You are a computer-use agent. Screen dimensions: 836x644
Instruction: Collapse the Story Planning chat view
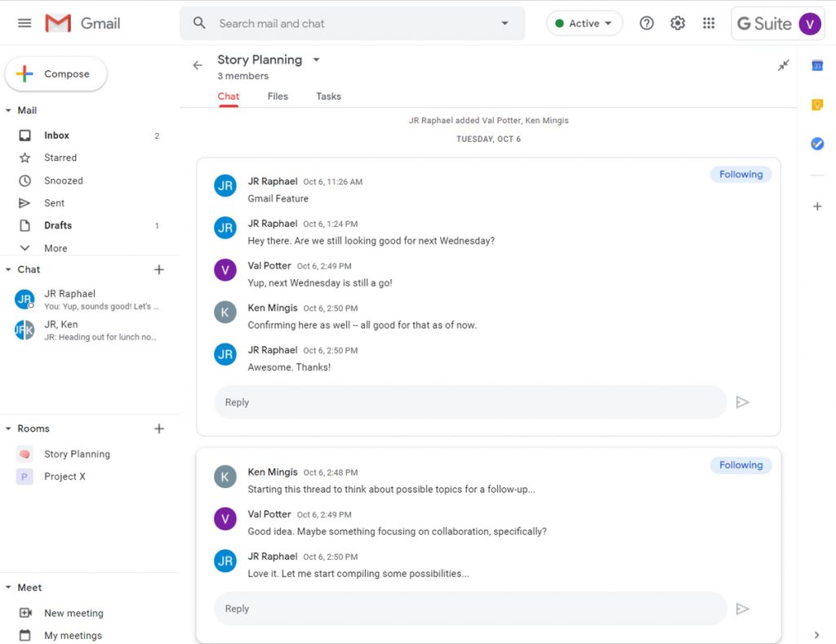click(783, 64)
